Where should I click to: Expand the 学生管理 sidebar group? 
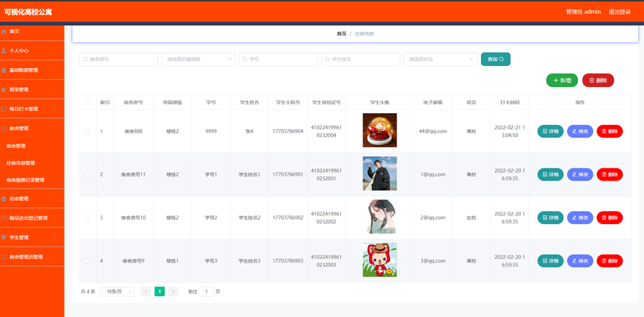coord(32,237)
